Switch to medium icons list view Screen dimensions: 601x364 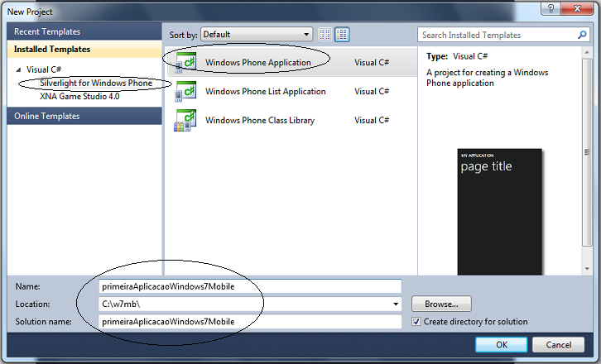(x=342, y=35)
